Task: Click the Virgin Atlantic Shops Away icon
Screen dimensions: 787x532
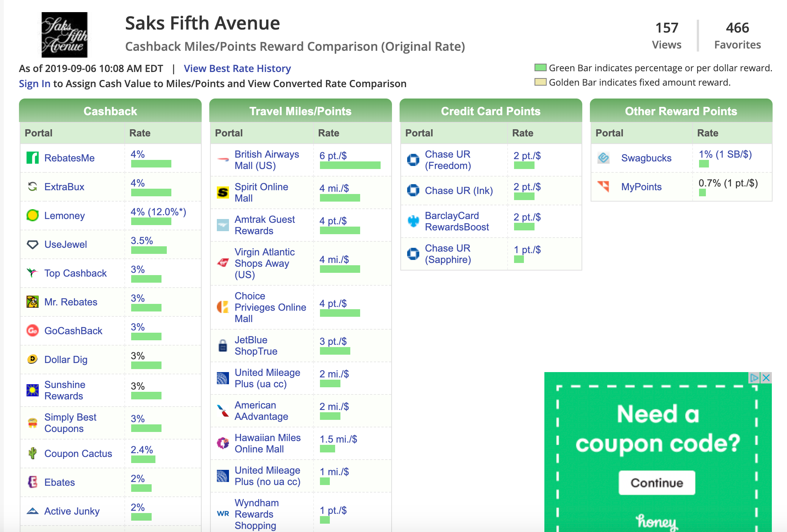Action: pyautogui.click(x=223, y=263)
